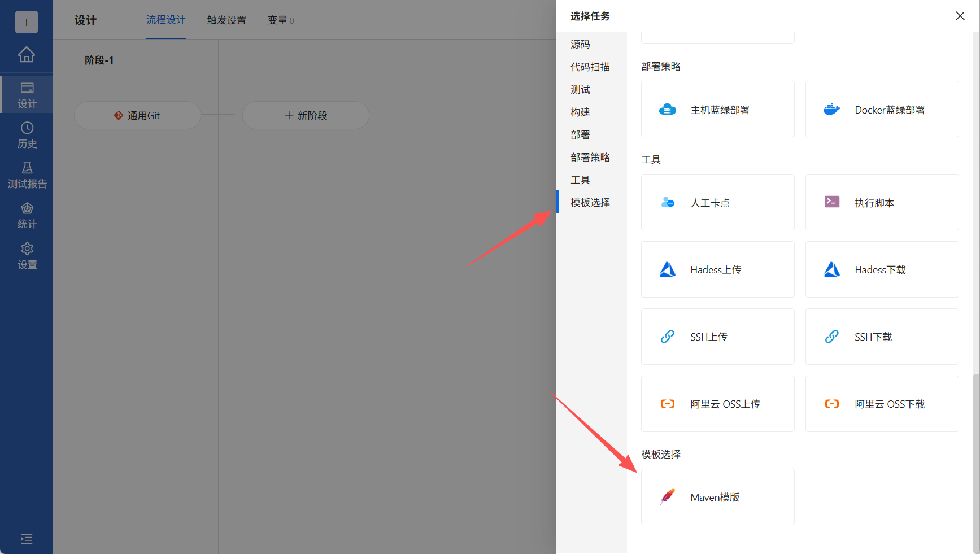The height and width of the screenshot is (554, 980).
Task: Open the 历史 history panel
Action: (27, 134)
